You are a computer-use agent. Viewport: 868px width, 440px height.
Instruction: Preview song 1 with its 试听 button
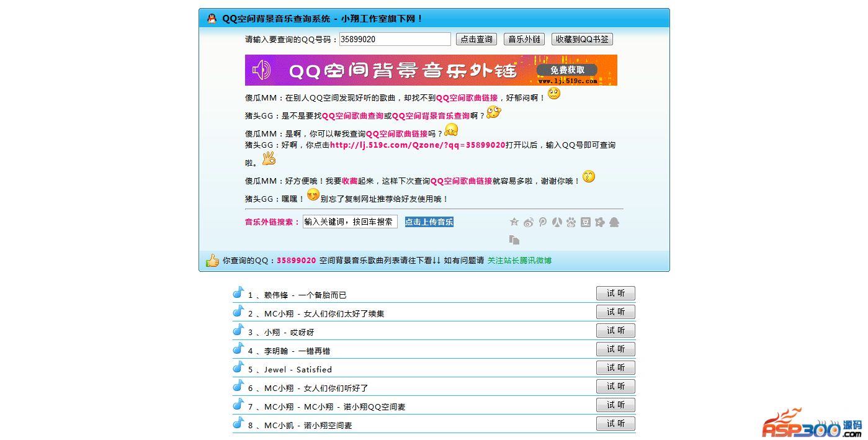[x=615, y=294]
